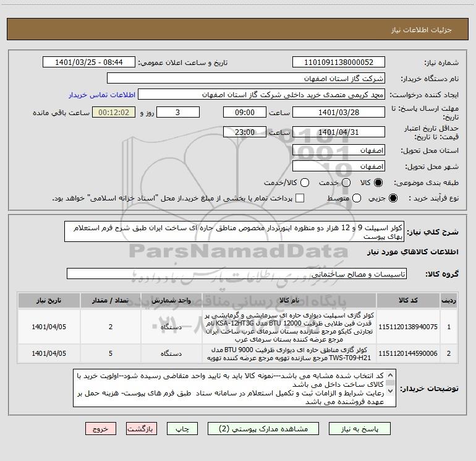476x461 pixels.
Task: Click the remaining time field 00:12:02
Action: point(114,112)
